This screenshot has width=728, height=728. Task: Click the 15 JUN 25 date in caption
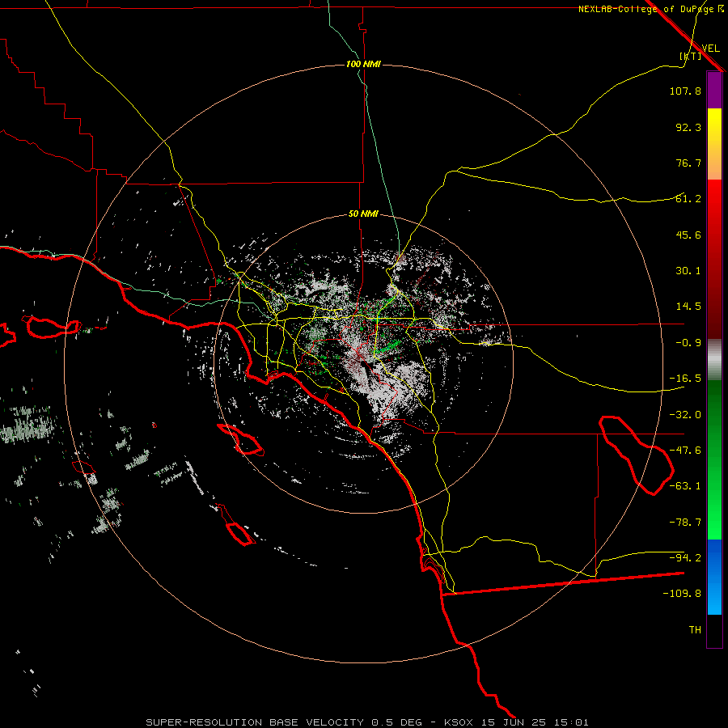513,722
